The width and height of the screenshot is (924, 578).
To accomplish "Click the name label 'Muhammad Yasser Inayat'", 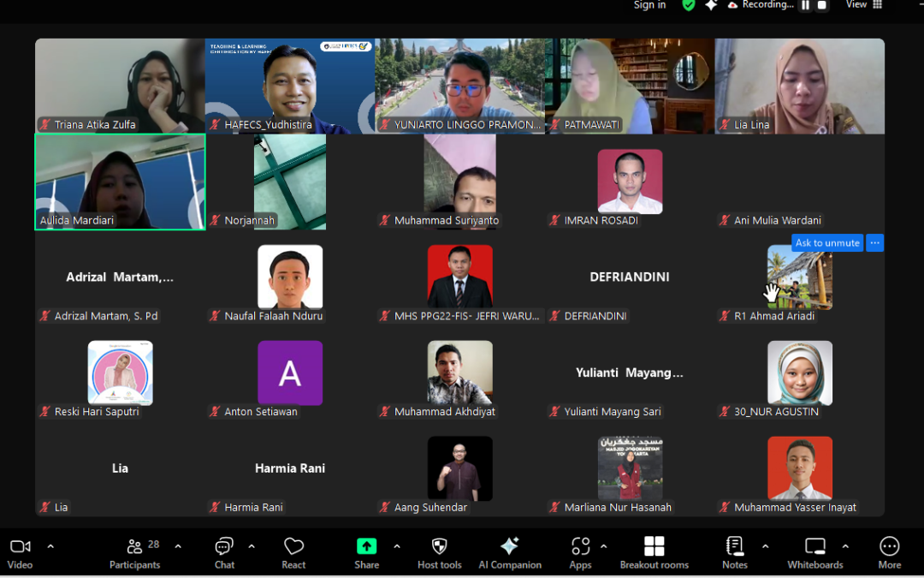I will click(795, 507).
